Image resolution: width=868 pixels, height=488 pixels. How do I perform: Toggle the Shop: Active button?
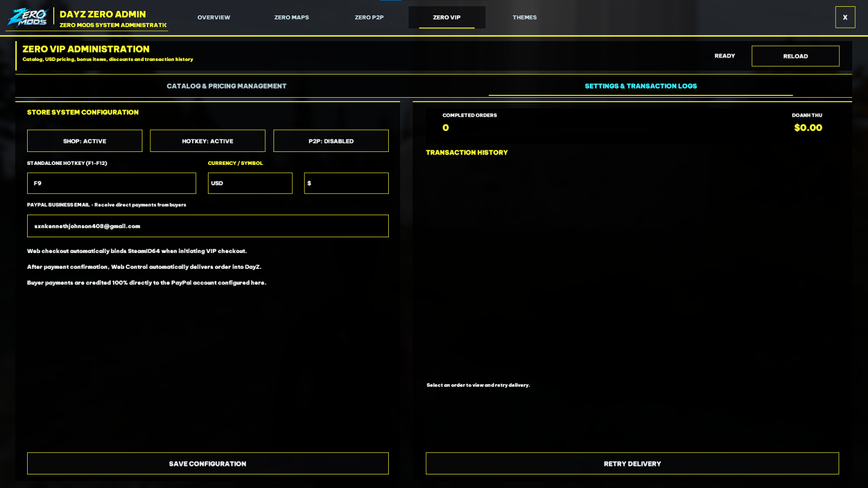[85, 141]
